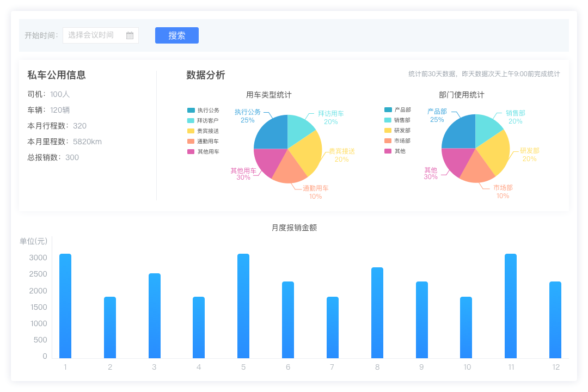Viewport: 588px width, 392px height.
Task: Select the month 10 bar
Action: [x=466, y=327]
